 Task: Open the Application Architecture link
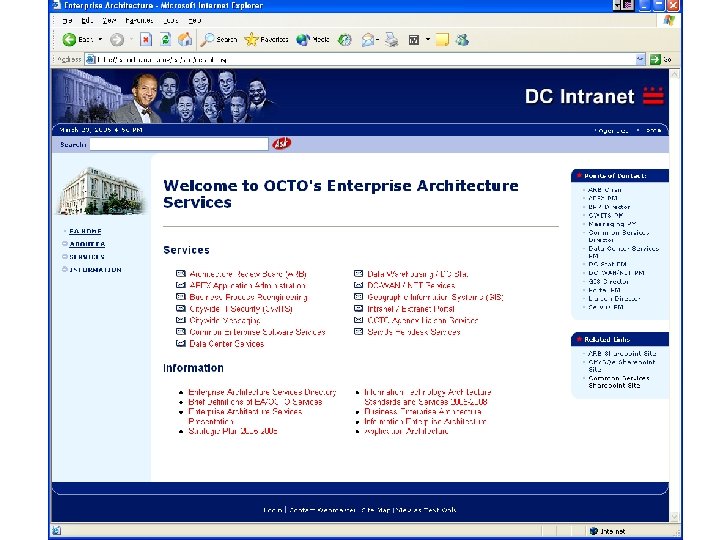tap(406, 431)
